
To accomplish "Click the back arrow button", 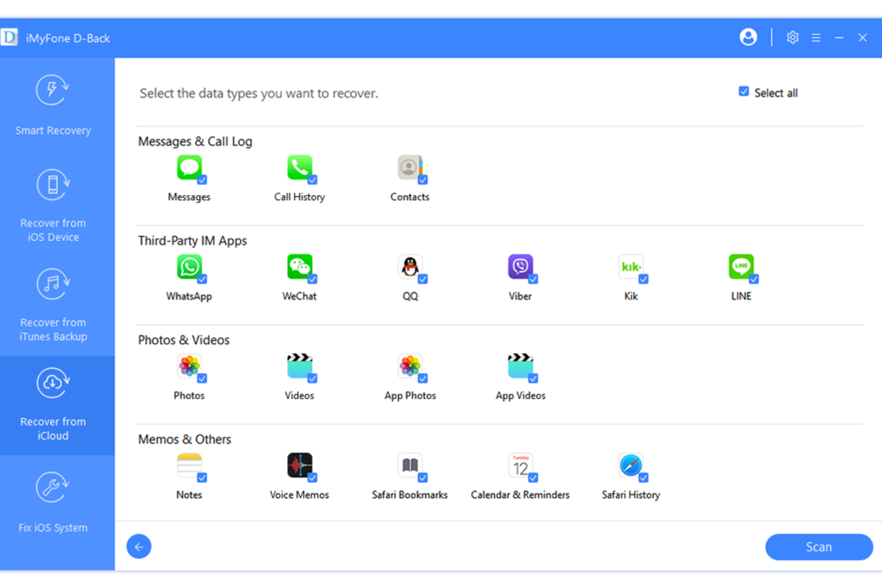I will click(x=139, y=547).
